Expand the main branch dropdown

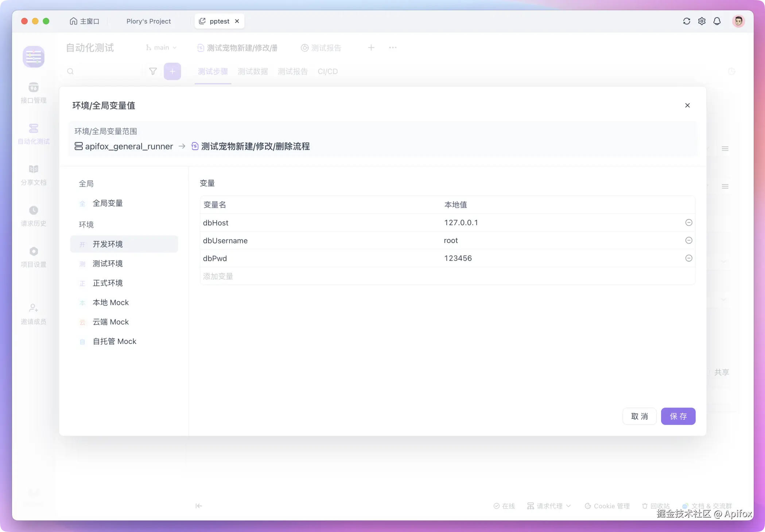tap(162, 48)
